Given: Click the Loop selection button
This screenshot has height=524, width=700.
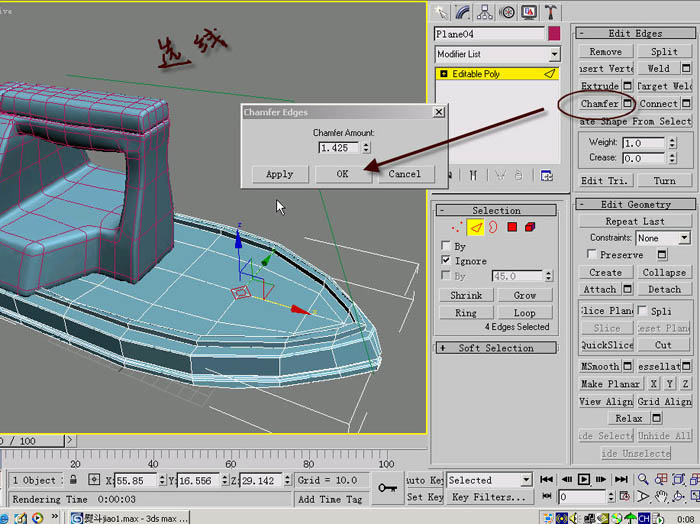Looking at the screenshot, I should pos(525,313).
